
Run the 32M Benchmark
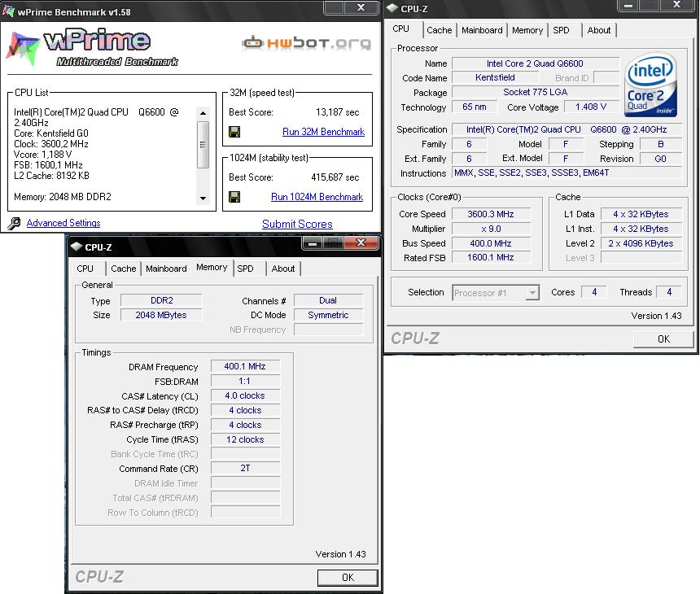[x=323, y=132]
